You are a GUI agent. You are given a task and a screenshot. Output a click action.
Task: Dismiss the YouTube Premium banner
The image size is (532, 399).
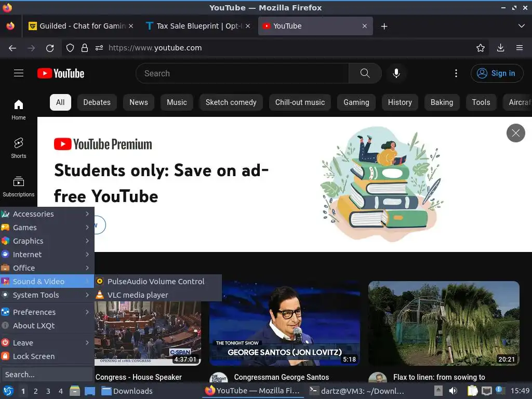pos(516,133)
